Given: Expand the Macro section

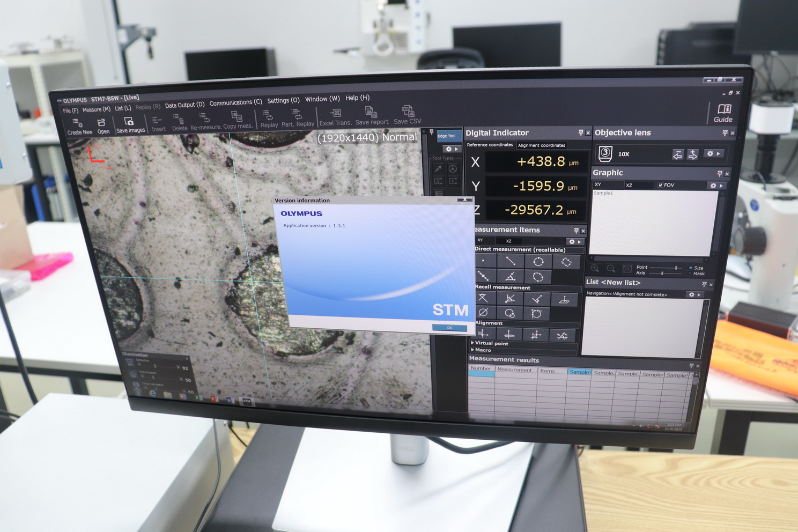Looking at the screenshot, I should click(472, 350).
